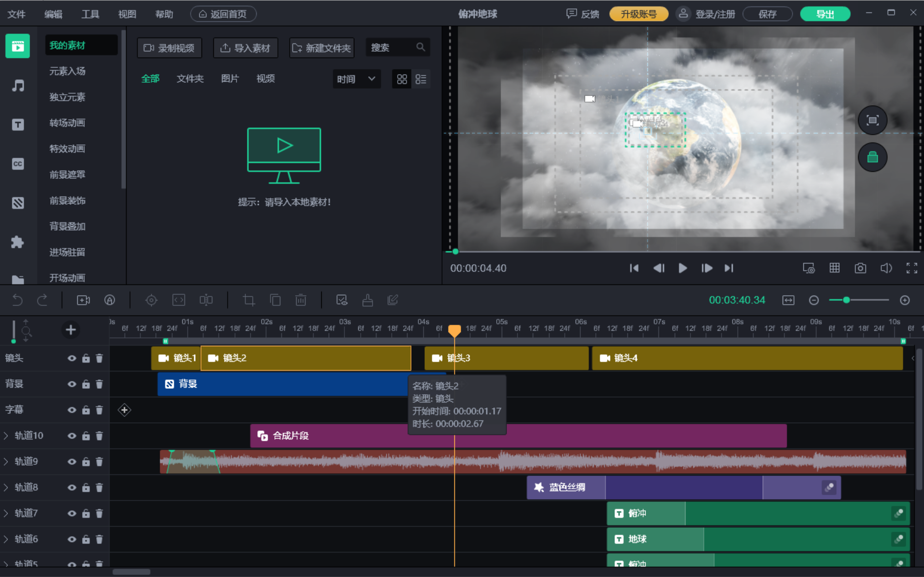The image size is (924, 577).
Task: Lock the 镜头 track
Action: (86, 358)
